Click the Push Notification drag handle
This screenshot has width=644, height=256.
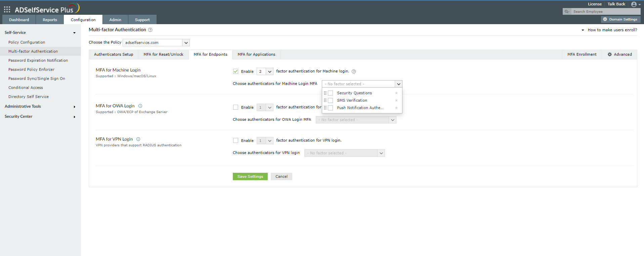coord(325,108)
